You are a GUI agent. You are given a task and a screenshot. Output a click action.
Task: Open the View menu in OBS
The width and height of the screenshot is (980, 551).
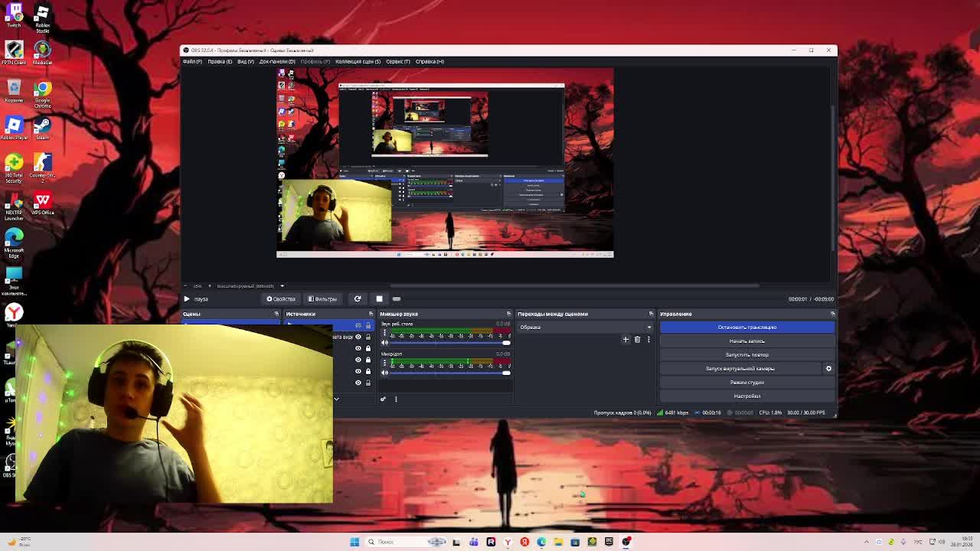coord(246,61)
